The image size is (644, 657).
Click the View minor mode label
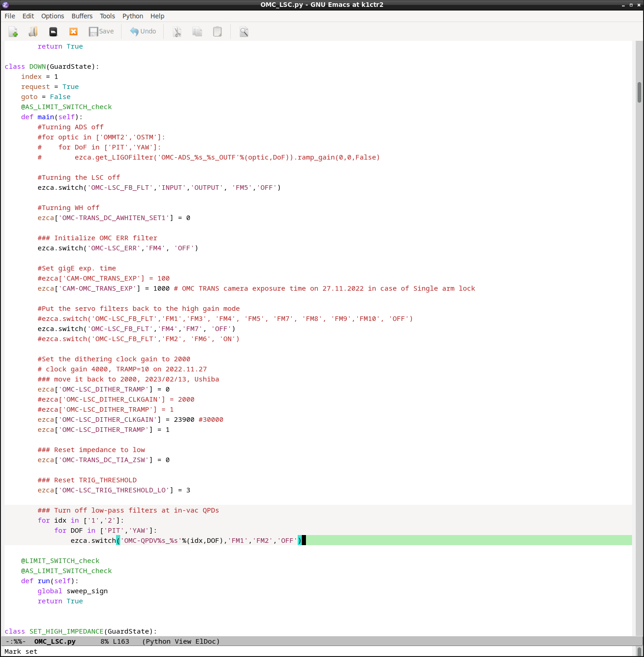[x=183, y=641]
